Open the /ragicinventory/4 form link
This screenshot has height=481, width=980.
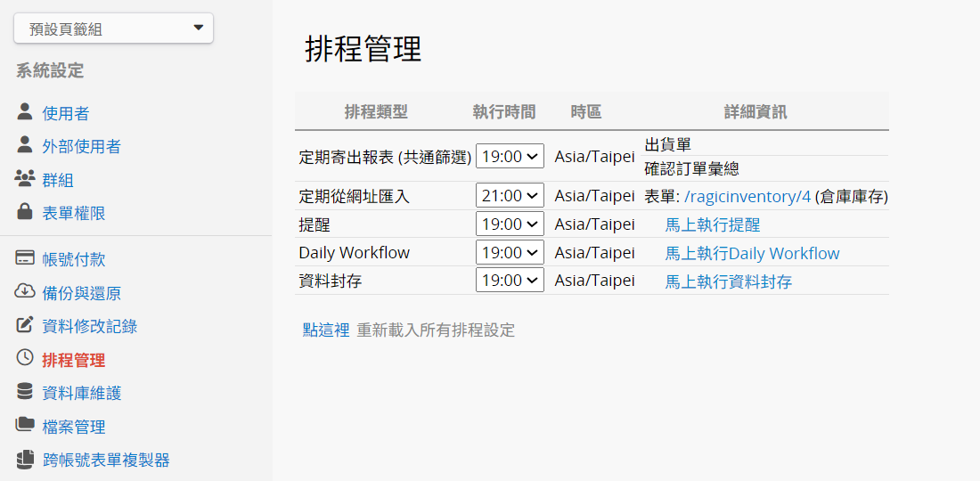747,197
